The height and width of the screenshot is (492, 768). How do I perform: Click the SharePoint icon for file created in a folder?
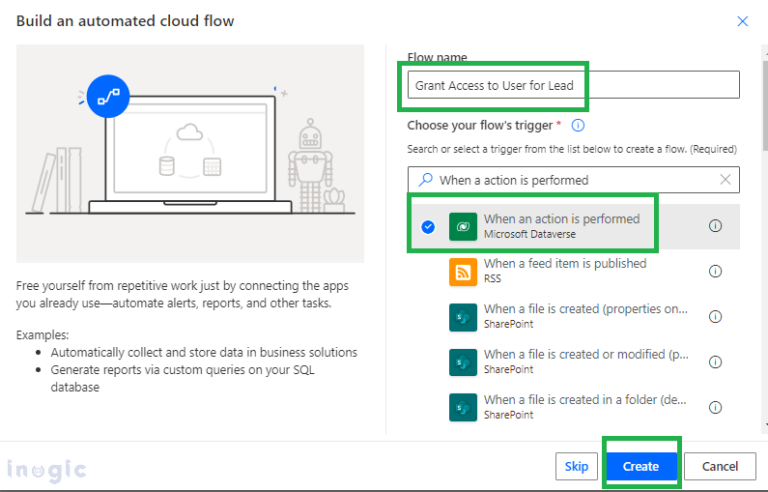[x=463, y=408]
